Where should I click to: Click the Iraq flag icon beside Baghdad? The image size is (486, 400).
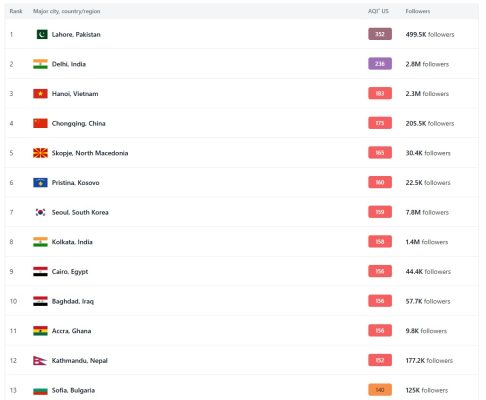(40, 301)
